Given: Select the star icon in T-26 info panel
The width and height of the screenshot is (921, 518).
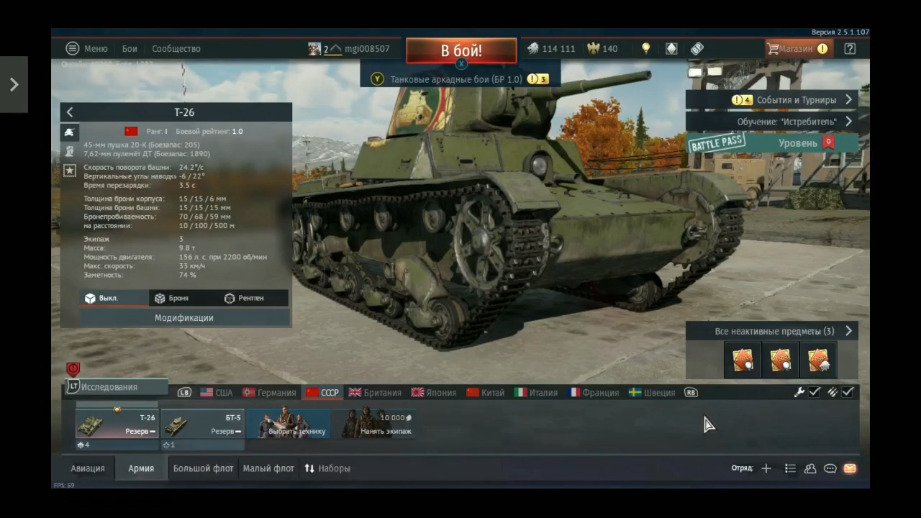Looking at the screenshot, I should pyautogui.click(x=69, y=171).
